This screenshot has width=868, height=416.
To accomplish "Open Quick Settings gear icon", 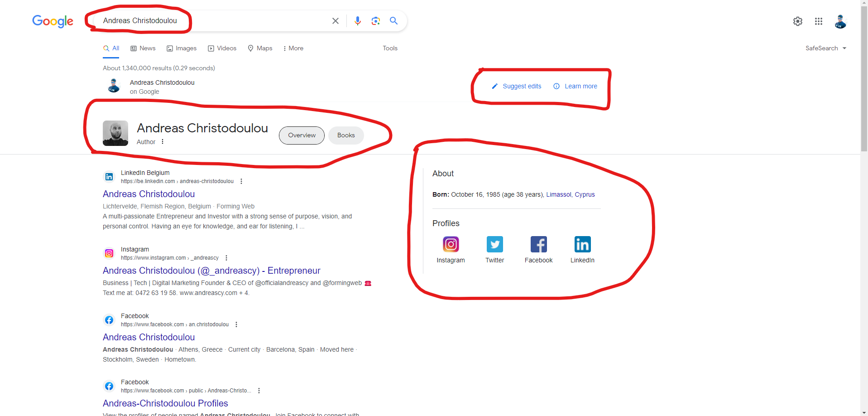I will coord(798,21).
